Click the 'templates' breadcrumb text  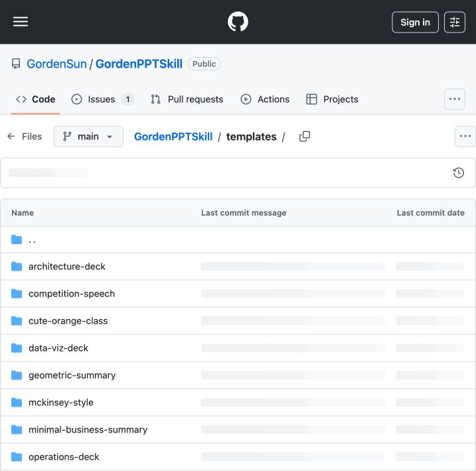(252, 137)
